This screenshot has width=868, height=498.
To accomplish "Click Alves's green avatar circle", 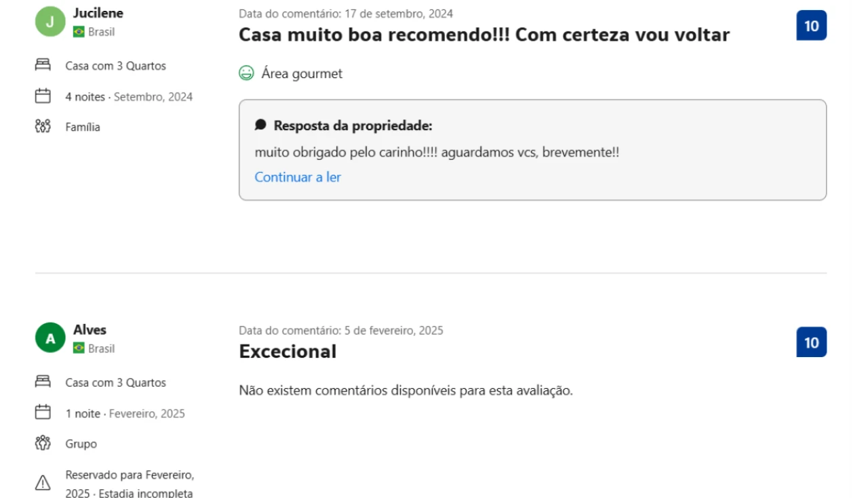I will click(x=50, y=338).
